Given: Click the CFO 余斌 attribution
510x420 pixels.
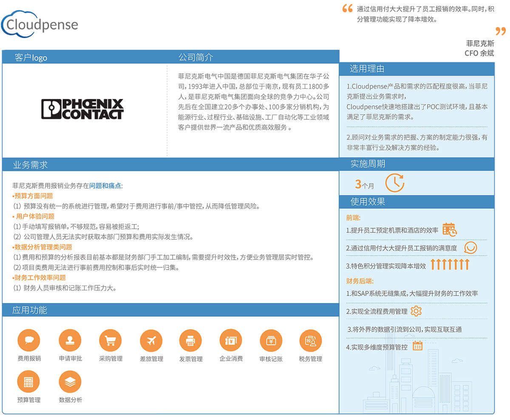Looking at the screenshot, I should tap(479, 53).
